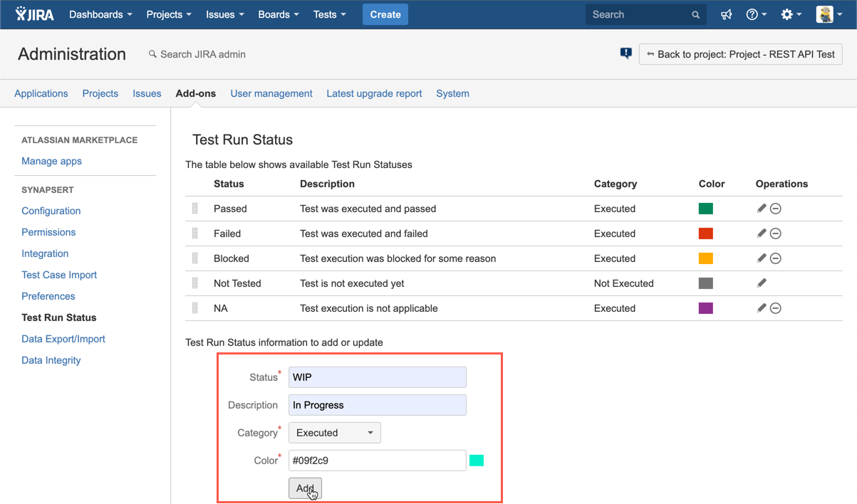This screenshot has height=504, width=857.
Task: Open the Data Export/Import link
Action: [x=63, y=339]
